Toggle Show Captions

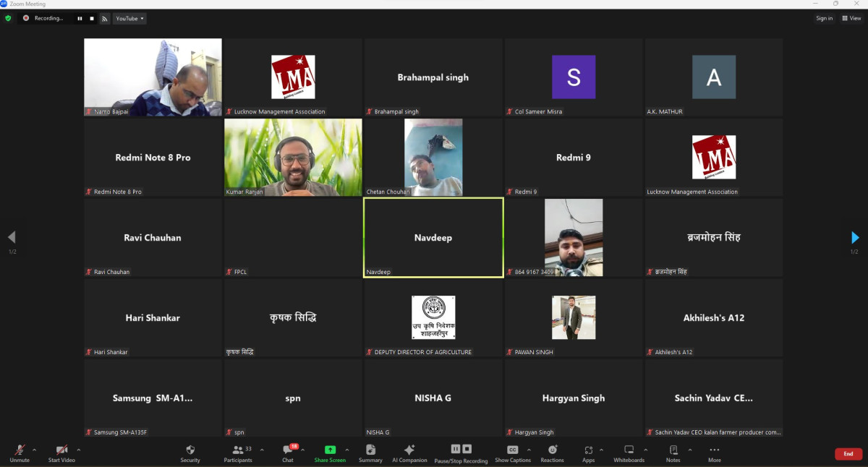(x=513, y=453)
